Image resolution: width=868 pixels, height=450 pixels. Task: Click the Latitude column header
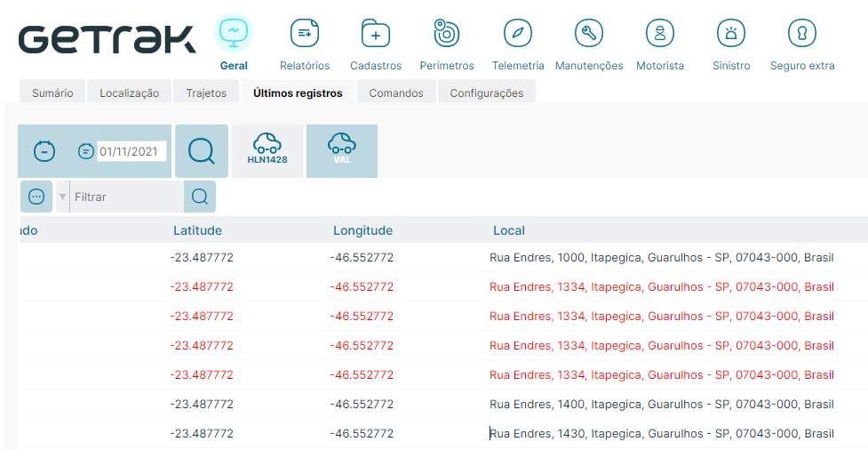(197, 230)
